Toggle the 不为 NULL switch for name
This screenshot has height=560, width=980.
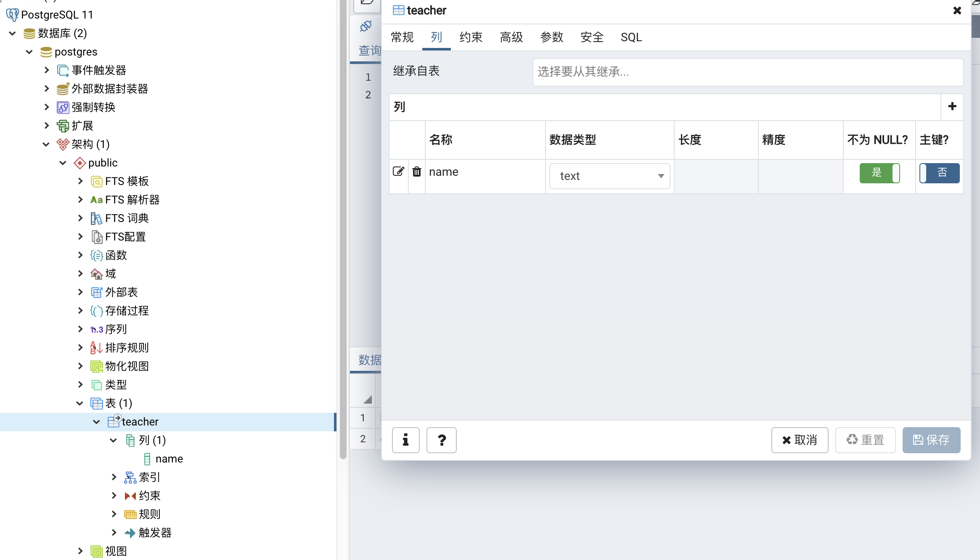(879, 173)
